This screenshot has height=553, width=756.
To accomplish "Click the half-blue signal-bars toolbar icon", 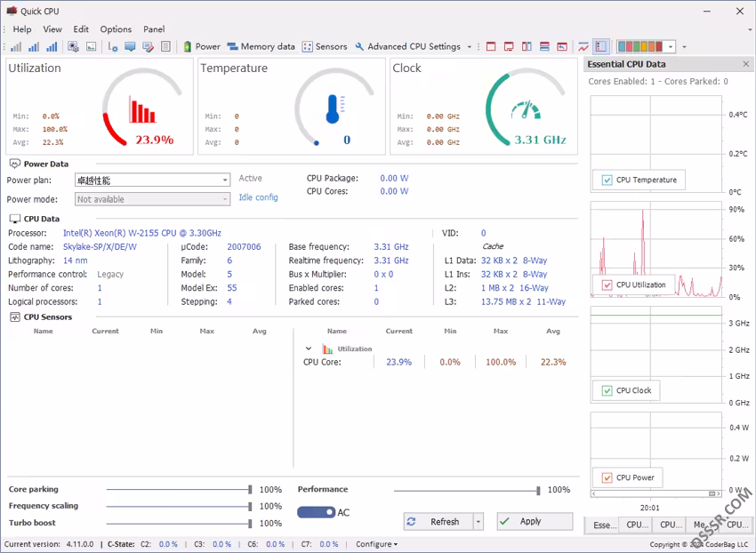I will [x=34, y=47].
